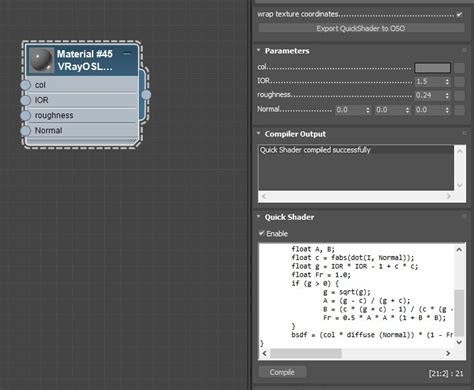474x390 pixels.
Task: Click the shader code vertical scrollbar thumb
Action: click(x=459, y=313)
